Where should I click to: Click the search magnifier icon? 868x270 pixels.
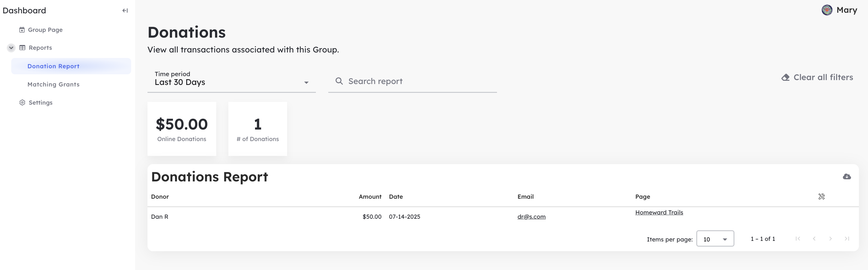339,81
